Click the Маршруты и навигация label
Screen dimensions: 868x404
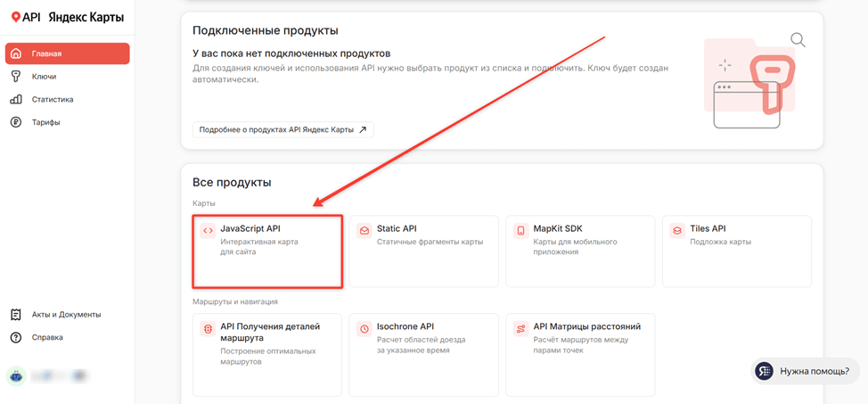click(x=235, y=302)
